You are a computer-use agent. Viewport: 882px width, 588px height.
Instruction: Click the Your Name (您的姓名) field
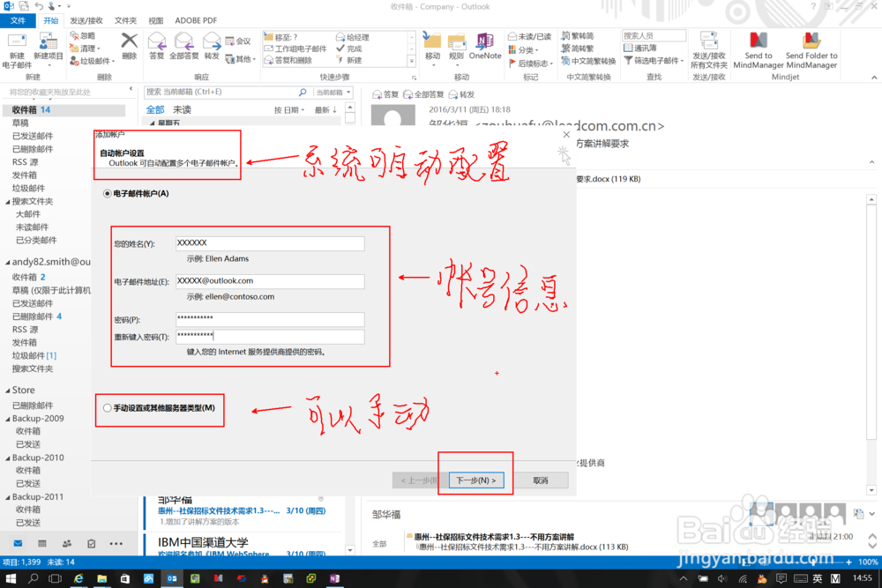pyautogui.click(x=270, y=242)
